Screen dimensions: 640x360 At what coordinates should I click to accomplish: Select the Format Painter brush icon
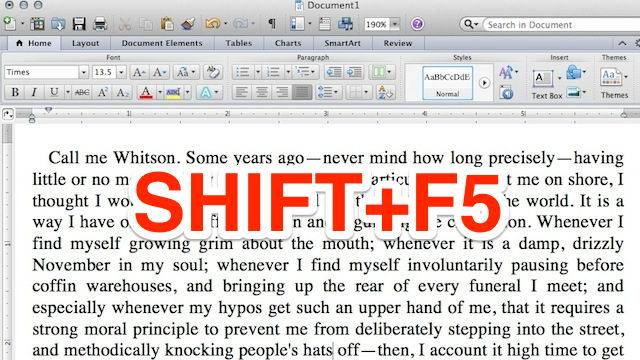pos(188,24)
